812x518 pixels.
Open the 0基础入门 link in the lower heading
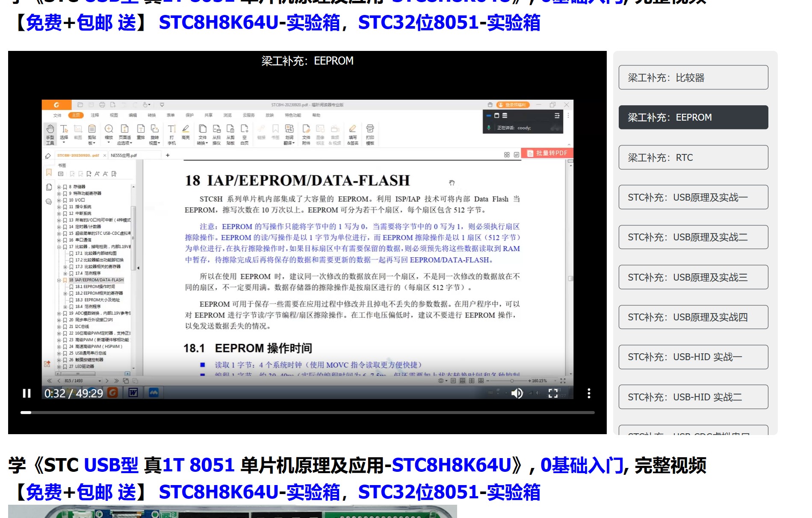[x=582, y=465]
